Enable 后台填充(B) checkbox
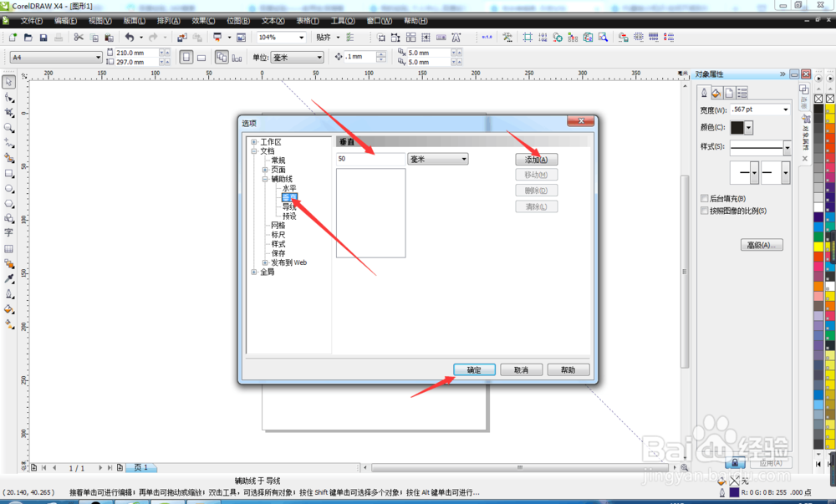The image size is (836, 504). 704,198
